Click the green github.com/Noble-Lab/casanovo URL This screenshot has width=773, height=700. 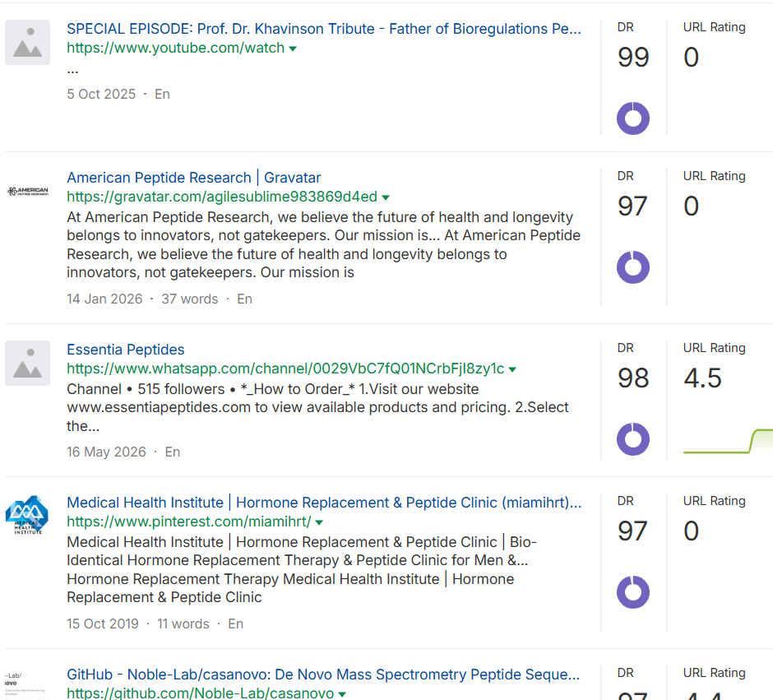tap(200, 693)
